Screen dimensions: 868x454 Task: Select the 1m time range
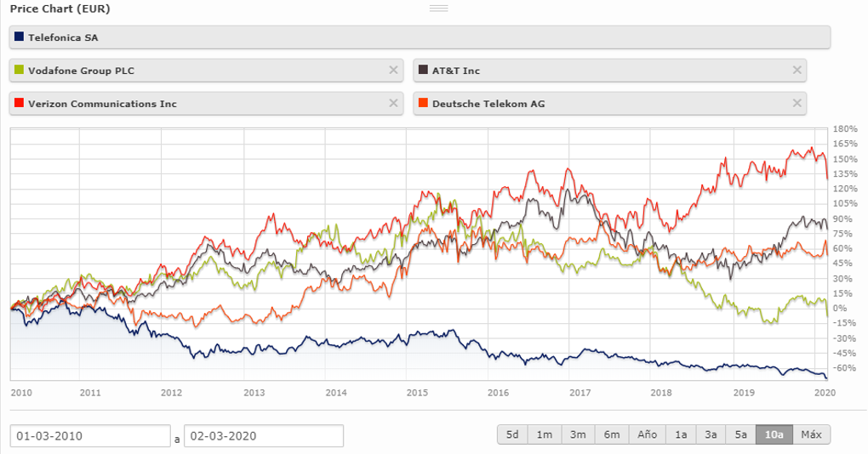[x=545, y=434]
